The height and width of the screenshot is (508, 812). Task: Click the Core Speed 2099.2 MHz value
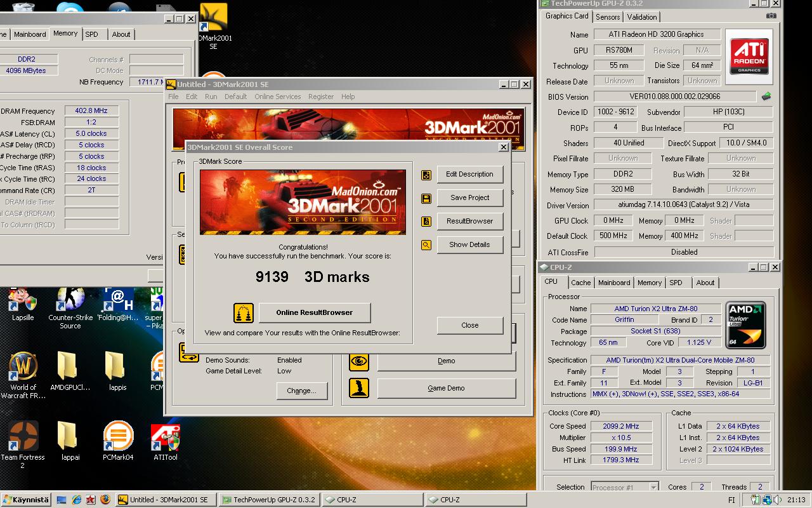click(620, 426)
